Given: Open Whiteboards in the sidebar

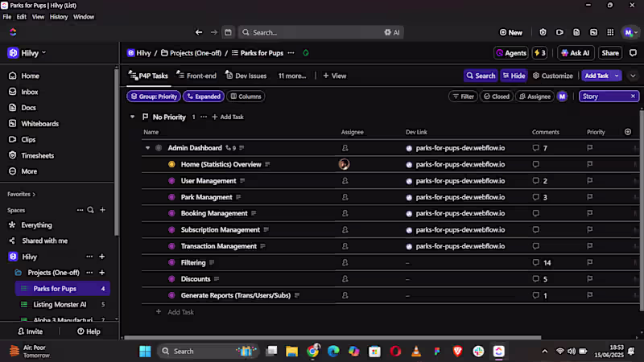Looking at the screenshot, I should pyautogui.click(x=39, y=124).
